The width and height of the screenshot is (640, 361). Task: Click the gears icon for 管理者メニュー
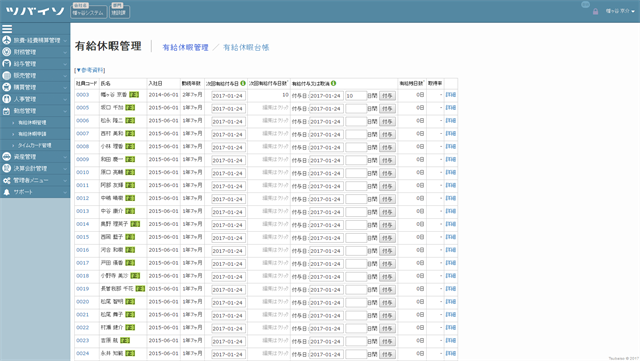(7, 180)
